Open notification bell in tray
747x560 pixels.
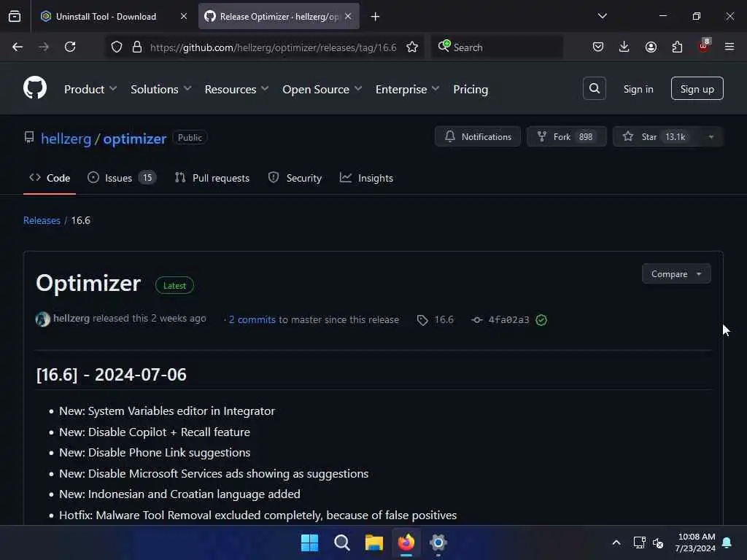tap(727, 542)
